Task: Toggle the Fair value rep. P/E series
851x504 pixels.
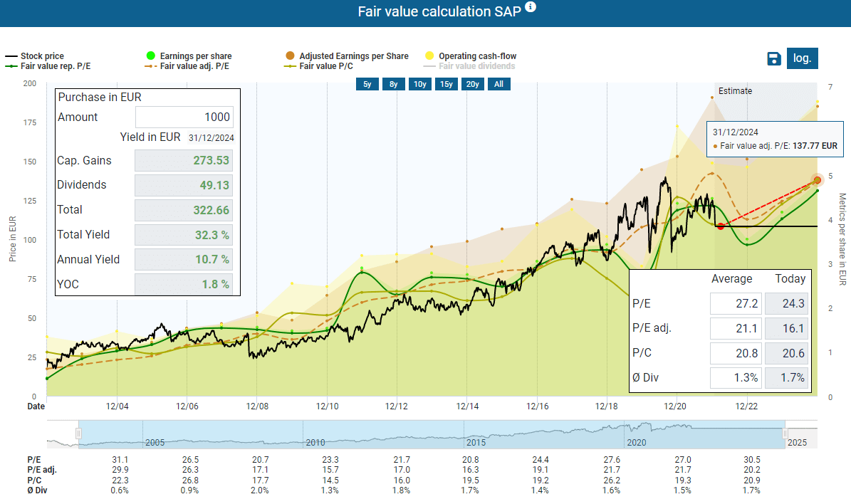Action: pos(48,66)
